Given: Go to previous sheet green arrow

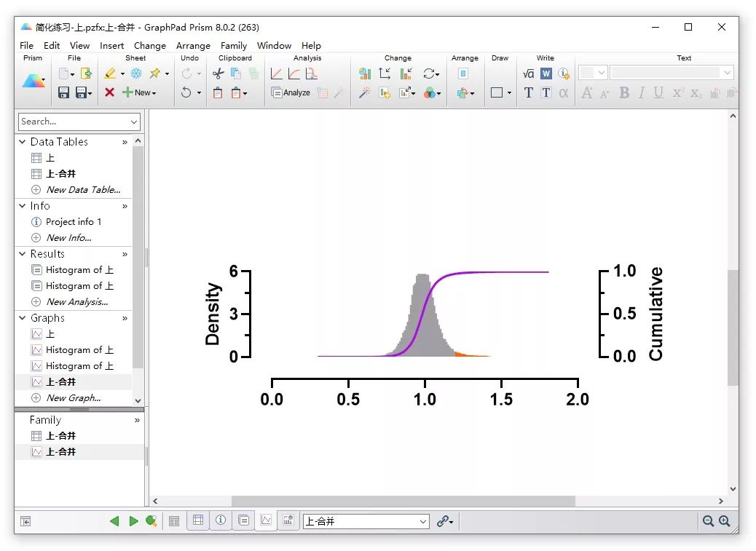Looking at the screenshot, I should 114,520.
